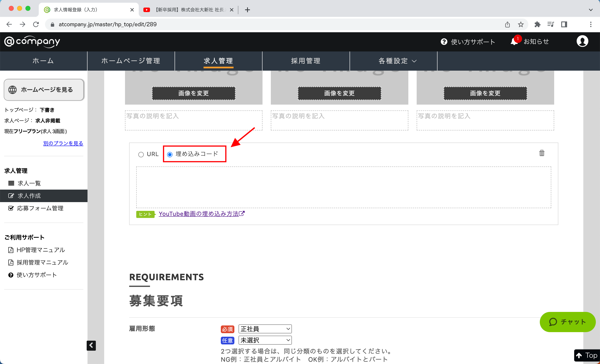Open the user profile avatar icon
Viewport: 600px width, 364px height.
coord(582,41)
